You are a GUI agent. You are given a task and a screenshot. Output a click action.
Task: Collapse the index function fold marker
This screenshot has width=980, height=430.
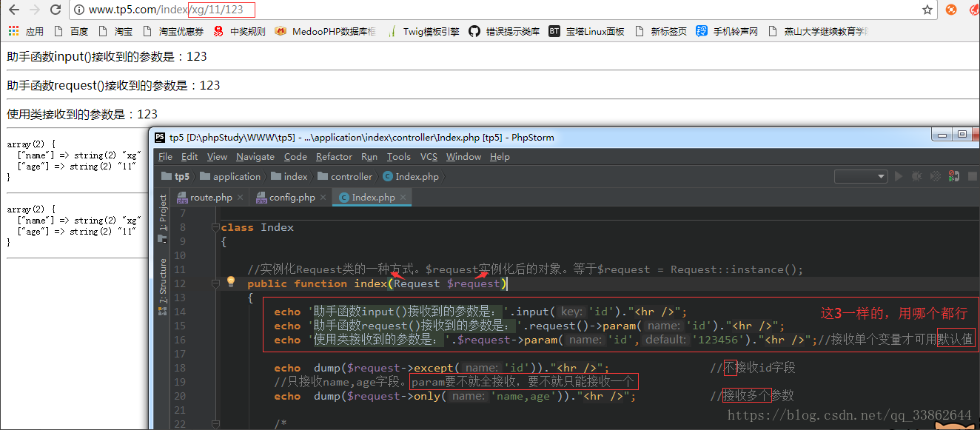215,283
